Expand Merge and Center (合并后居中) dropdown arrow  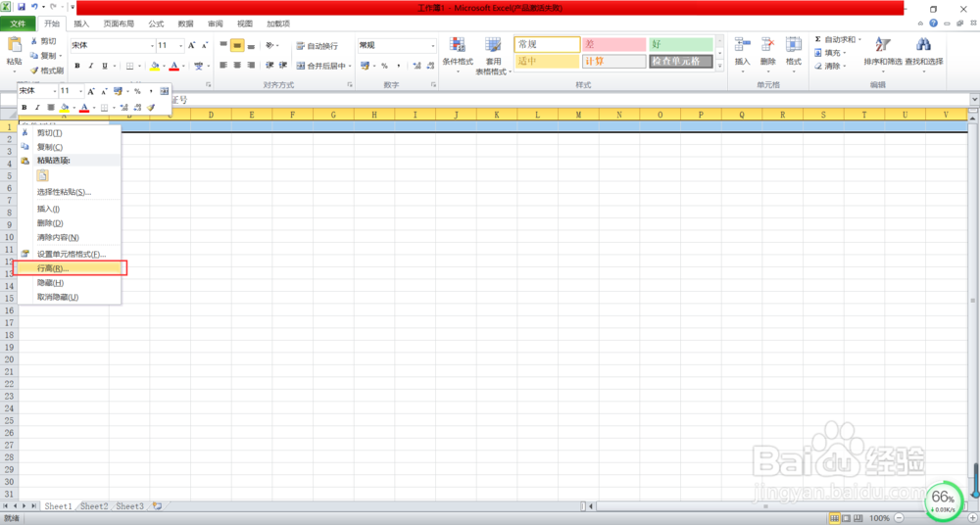[x=350, y=66]
